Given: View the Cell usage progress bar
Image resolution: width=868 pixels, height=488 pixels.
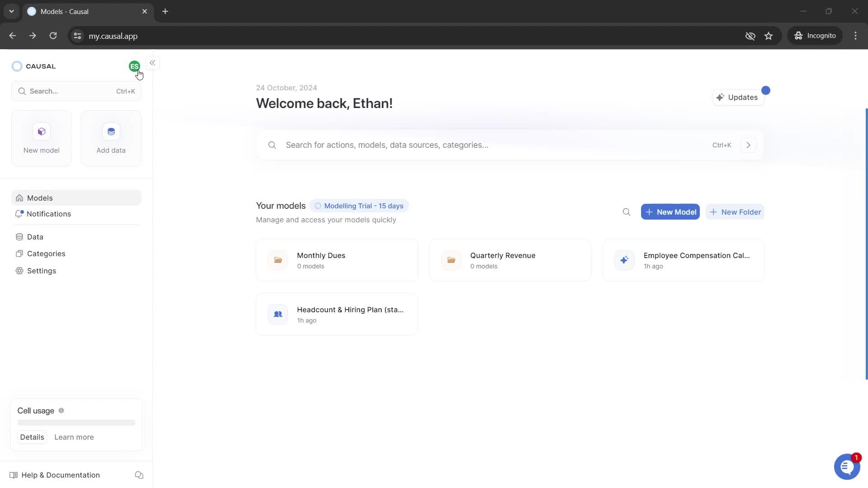Looking at the screenshot, I should [x=75, y=423].
